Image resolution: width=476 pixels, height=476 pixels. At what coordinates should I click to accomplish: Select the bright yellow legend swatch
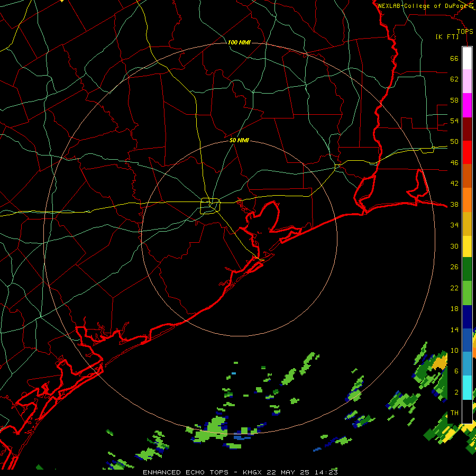coord(467,246)
